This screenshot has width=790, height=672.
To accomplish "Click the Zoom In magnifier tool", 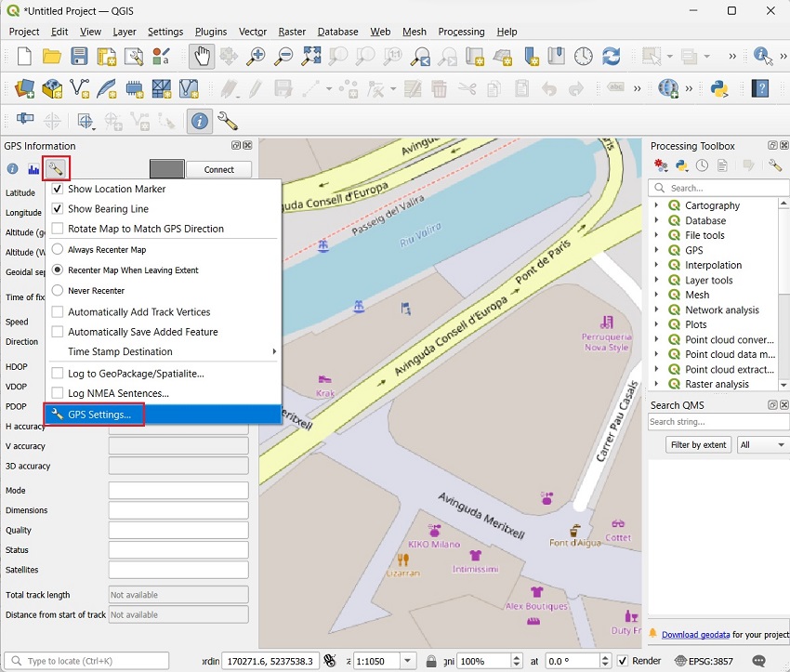I will (257, 57).
